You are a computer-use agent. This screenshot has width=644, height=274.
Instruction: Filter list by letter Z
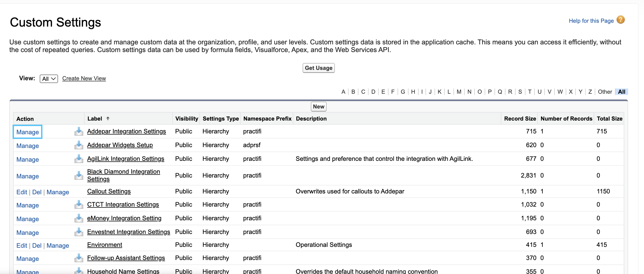coord(590,92)
